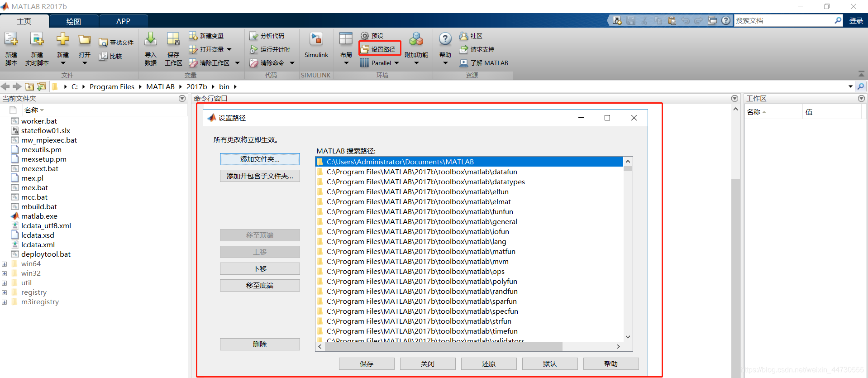
Task: Click Save Workspace (保存工作区) icon
Action: click(x=173, y=39)
